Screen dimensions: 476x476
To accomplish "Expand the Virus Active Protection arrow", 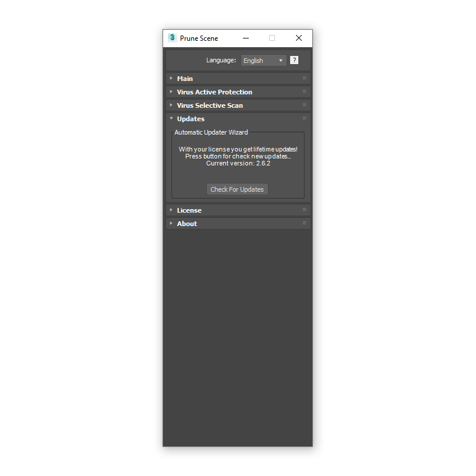I will point(171,91).
